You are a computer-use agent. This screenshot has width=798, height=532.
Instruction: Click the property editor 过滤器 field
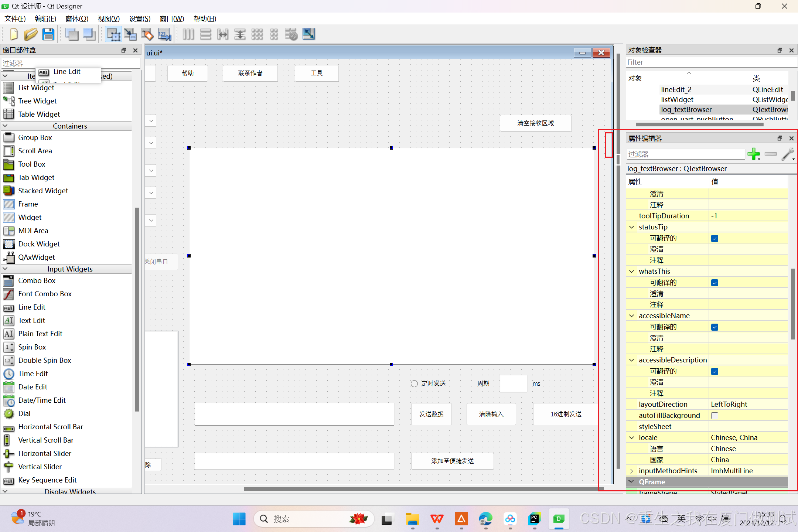point(685,154)
